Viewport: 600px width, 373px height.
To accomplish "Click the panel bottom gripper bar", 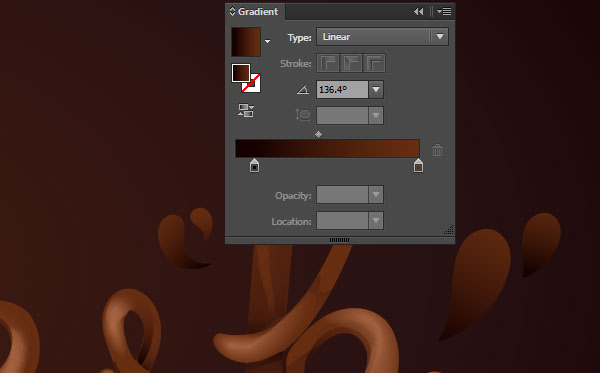I will [x=339, y=240].
